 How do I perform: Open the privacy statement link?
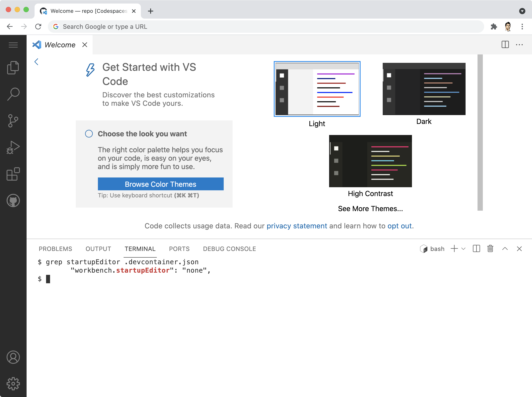pyautogui.click(x=297, y=226)
